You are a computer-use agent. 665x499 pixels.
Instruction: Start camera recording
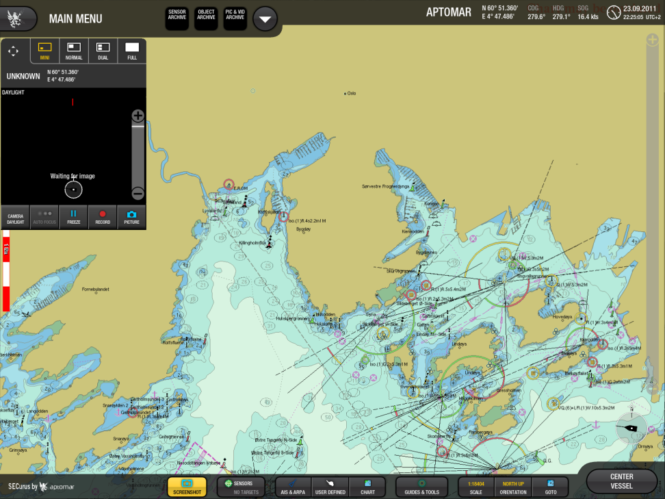click(102, 218)
